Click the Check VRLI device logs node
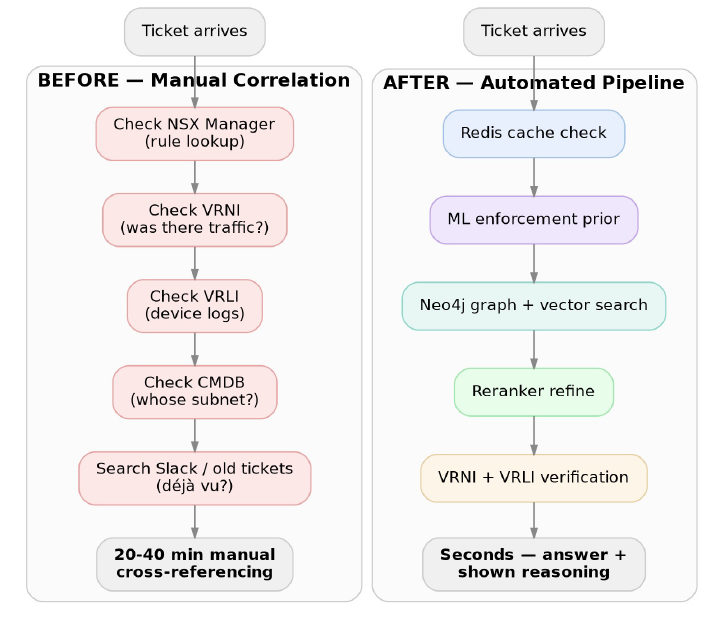The height and width of the screenshot is (617, 716). pos(195,306)
